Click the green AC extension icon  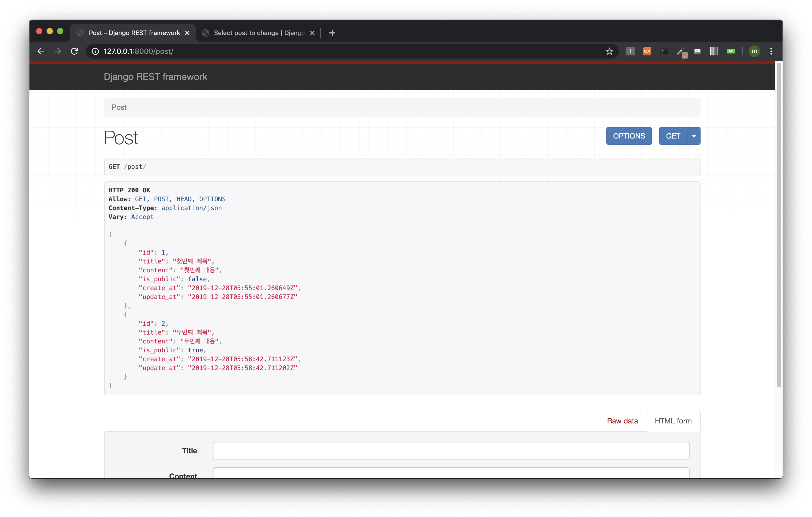tap(730, 51)
